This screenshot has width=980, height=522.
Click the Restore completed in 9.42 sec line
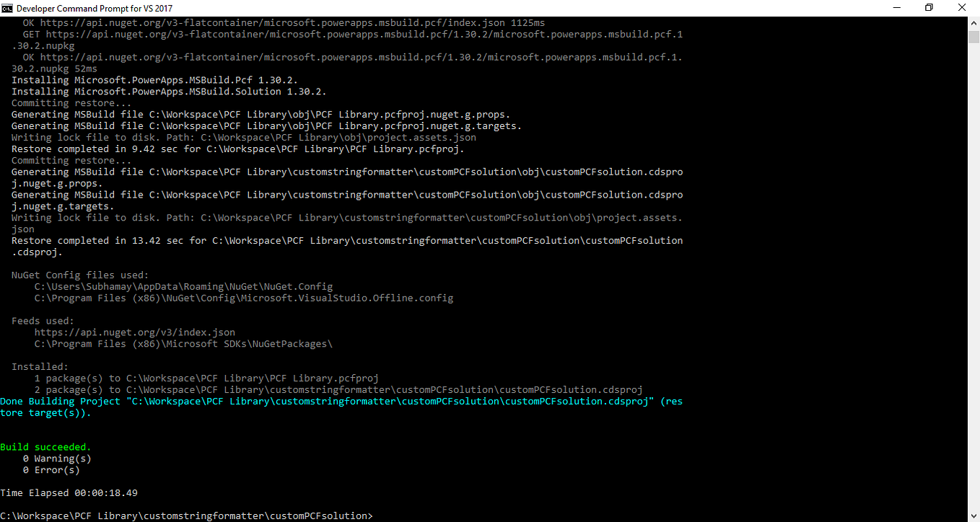(x=237, y=149)
